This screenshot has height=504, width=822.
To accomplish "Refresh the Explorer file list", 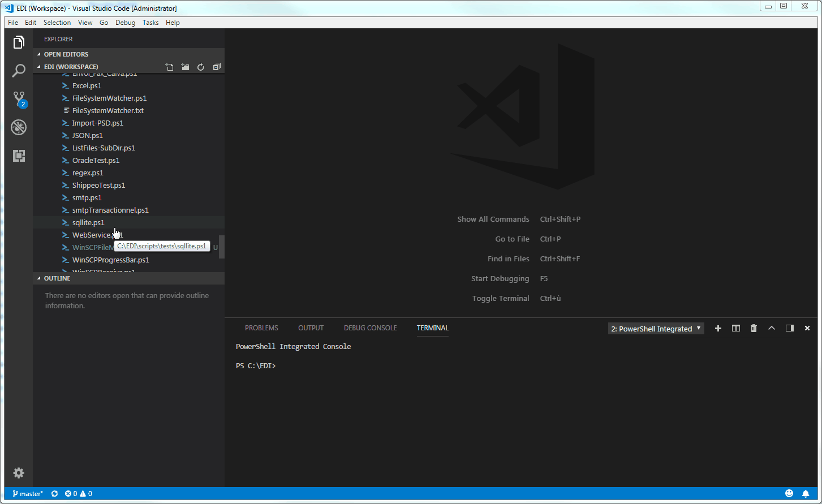I will [x=201, y=66].
